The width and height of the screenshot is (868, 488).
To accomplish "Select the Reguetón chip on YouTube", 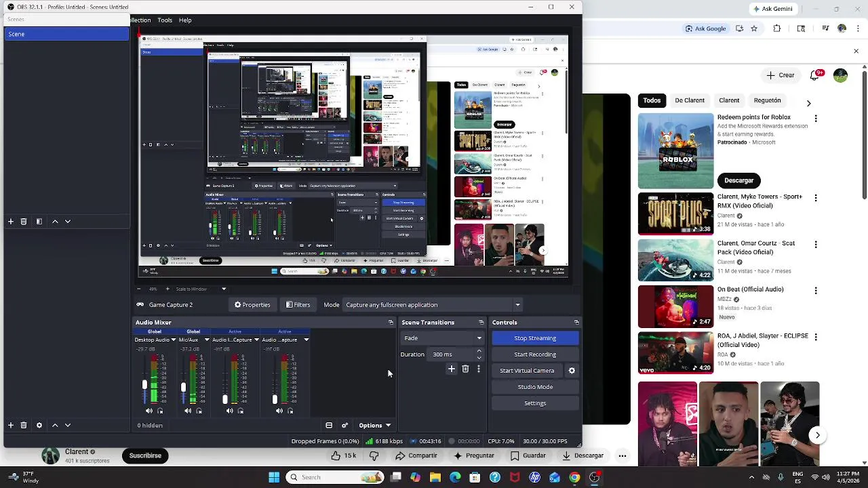I will (768, 100).
